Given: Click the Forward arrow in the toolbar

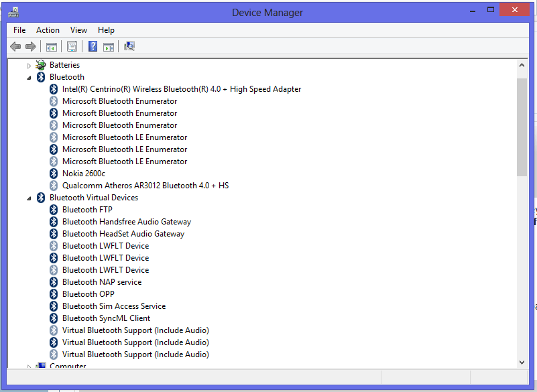Looking at the screenshot, I should [x=31, y=46].
